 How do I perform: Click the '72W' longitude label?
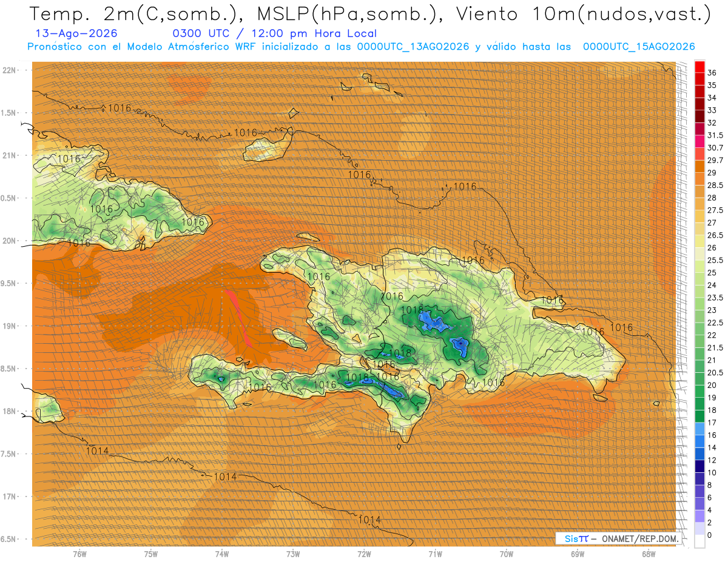point(364,554)
